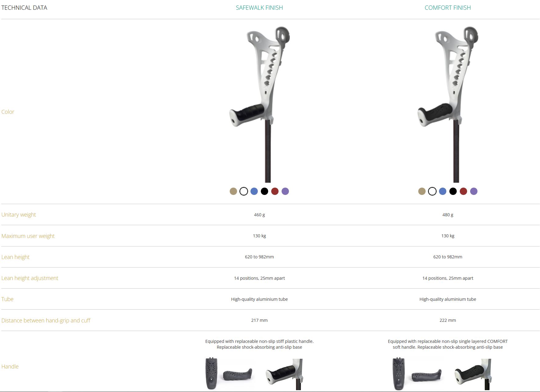Open the COMFORT FINISH column heading
This screenshot has width=540, height=392.
click(448, 8)
